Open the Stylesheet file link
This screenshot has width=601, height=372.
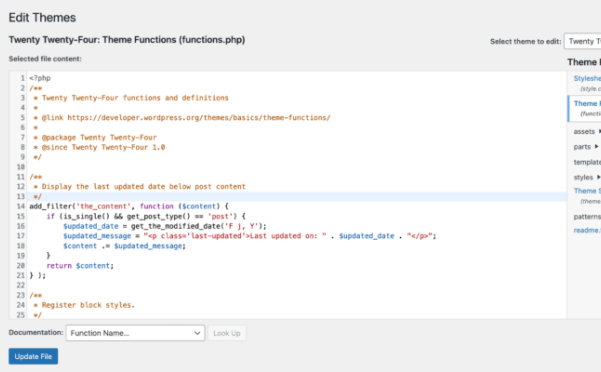[x=587, y=78]
